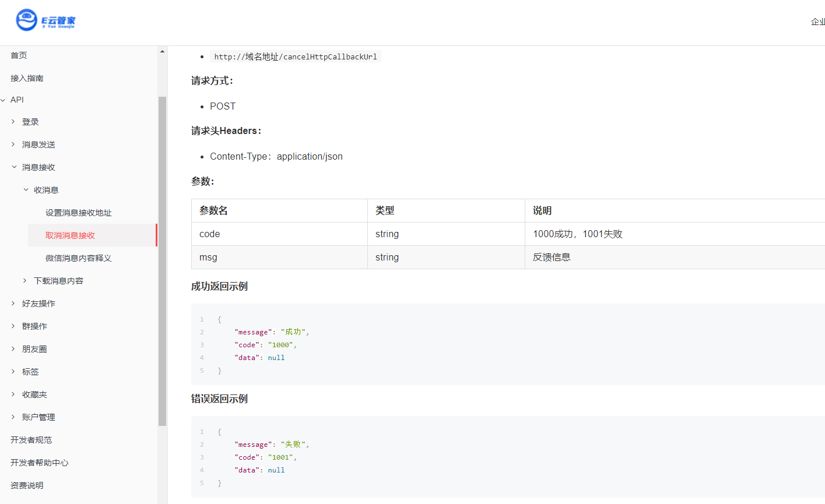Expand the 好友操作 chevron

[x=13, y=304]
